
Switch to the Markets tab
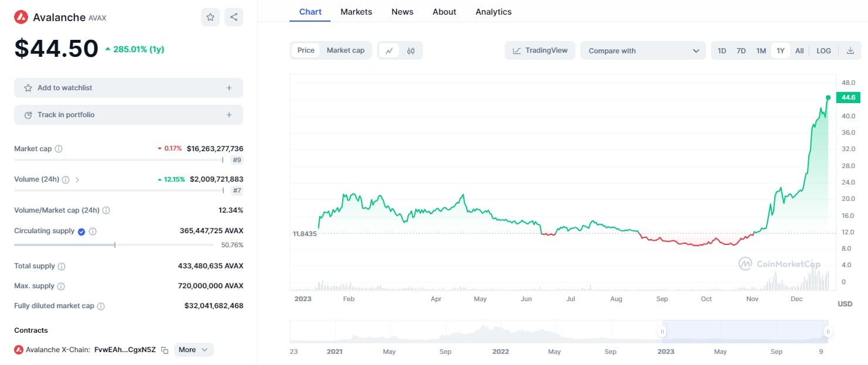coord(356,12)
